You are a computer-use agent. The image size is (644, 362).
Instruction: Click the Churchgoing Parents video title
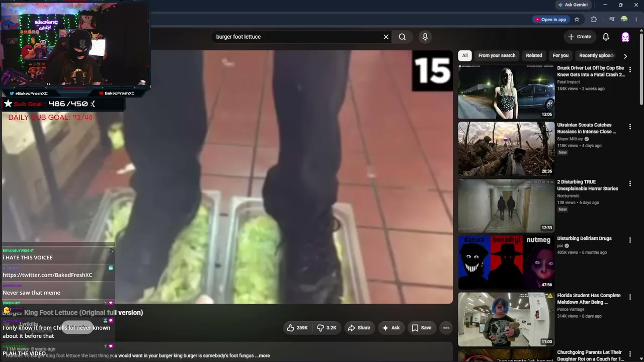point(591,355)
